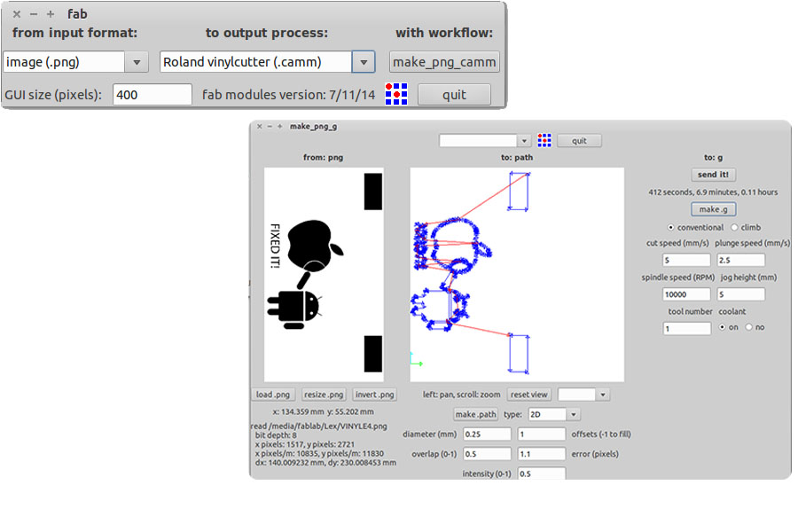Viewport: 798px width, 532px height.
Task: Click the source PNG image preview
Action: 324,275
